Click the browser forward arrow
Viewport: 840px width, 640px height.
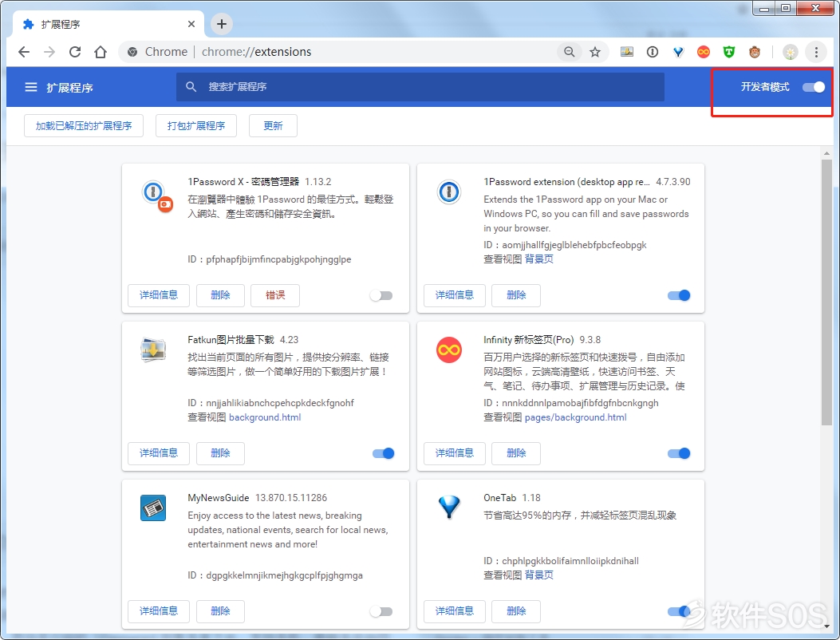click(49, 52)
